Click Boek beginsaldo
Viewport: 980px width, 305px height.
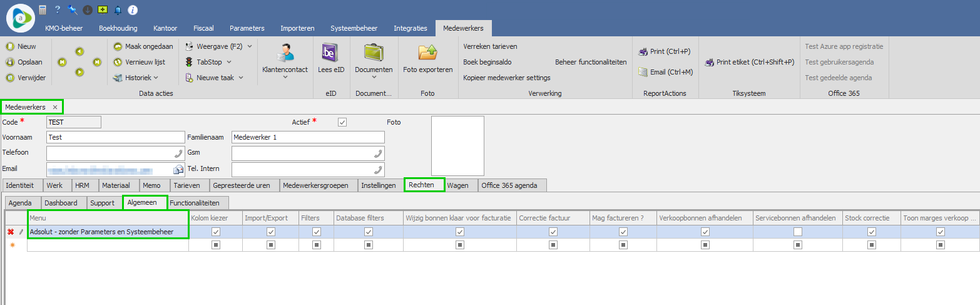(x=487, y=62)
